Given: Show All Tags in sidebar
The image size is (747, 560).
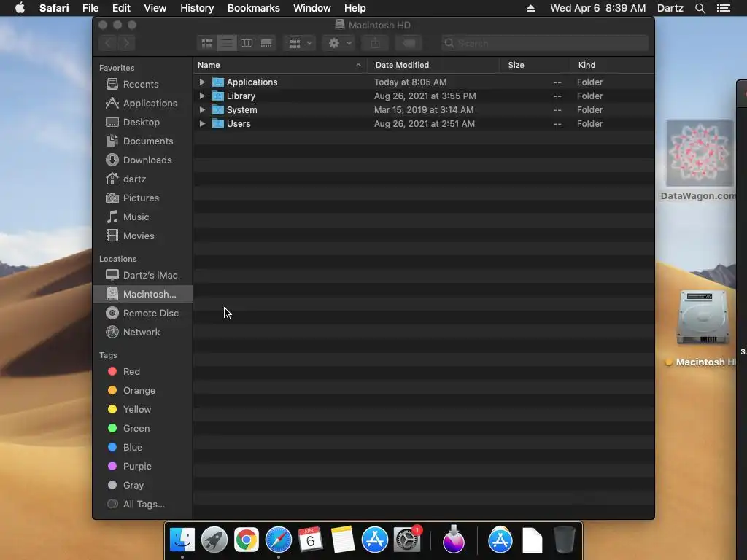Looking at the screenshot, I should tap(143, 505).
